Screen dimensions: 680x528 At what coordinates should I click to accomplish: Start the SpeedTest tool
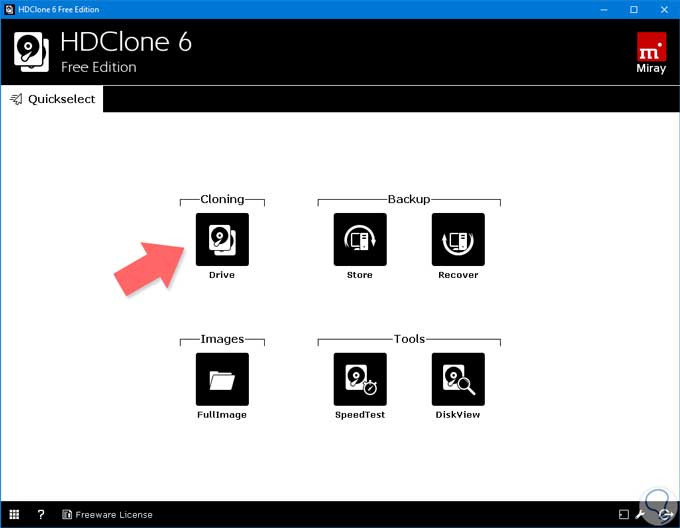pos(360,379)
